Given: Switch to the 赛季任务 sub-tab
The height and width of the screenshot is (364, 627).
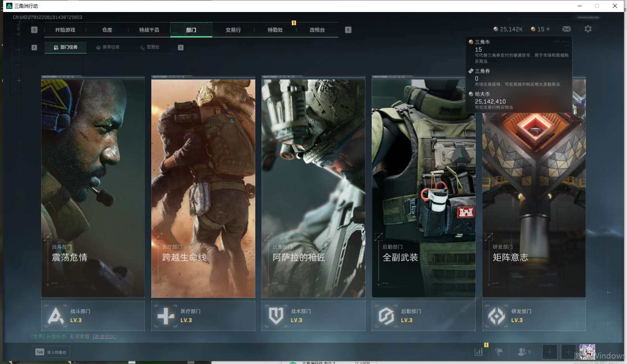Looking at the screenshot, I should (x=108, y=47).
